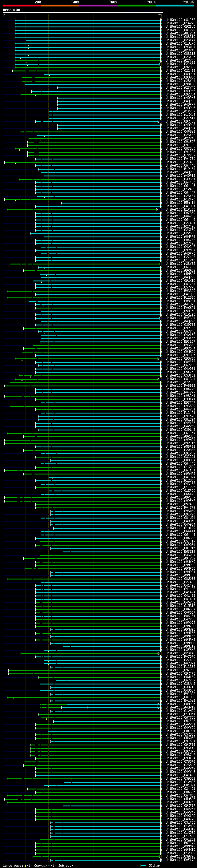Select the UniRef100_C6TNE6 label
This screenshot has width=197, height=868.
180,796
